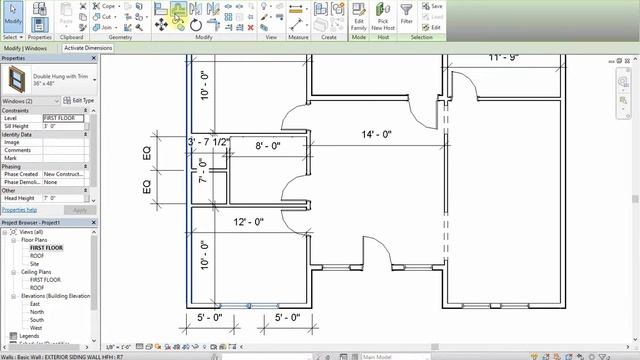Select the Move tool
This screenshot has width=640, height=360.
[x=161, y=25]
